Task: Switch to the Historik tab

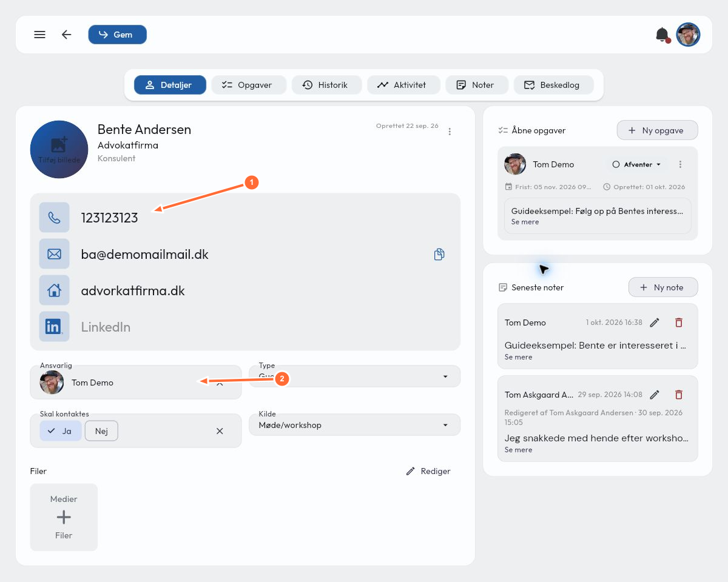Action: tap(326, 85)
